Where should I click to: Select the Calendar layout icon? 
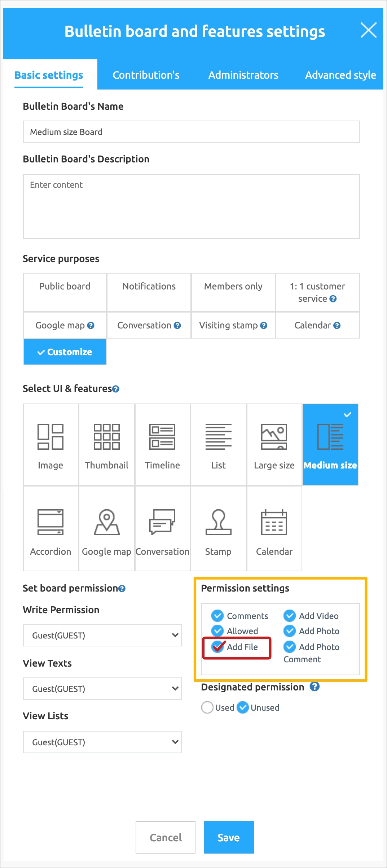[274, 522]
